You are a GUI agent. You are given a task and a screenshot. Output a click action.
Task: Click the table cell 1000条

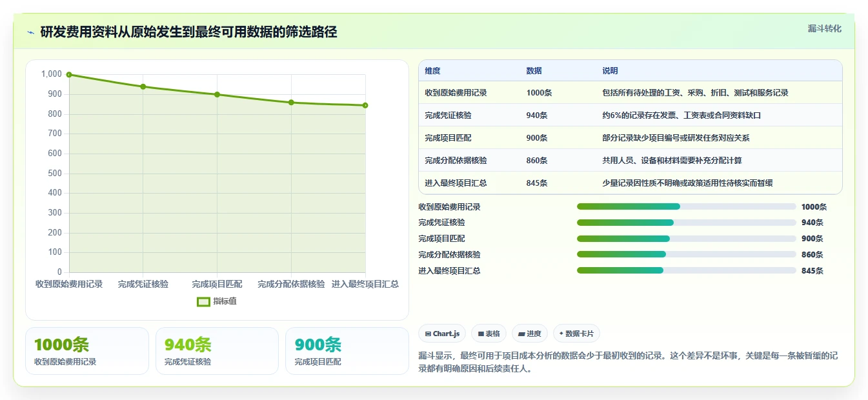[x=539, y=93]
